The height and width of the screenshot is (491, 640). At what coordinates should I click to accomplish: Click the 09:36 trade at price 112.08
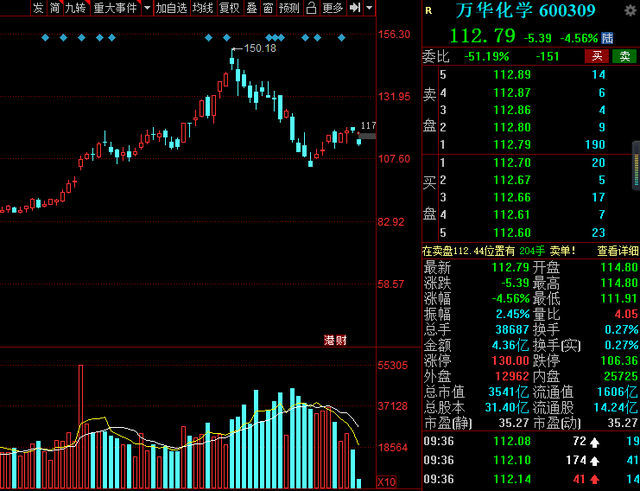(x=531, y=441)
